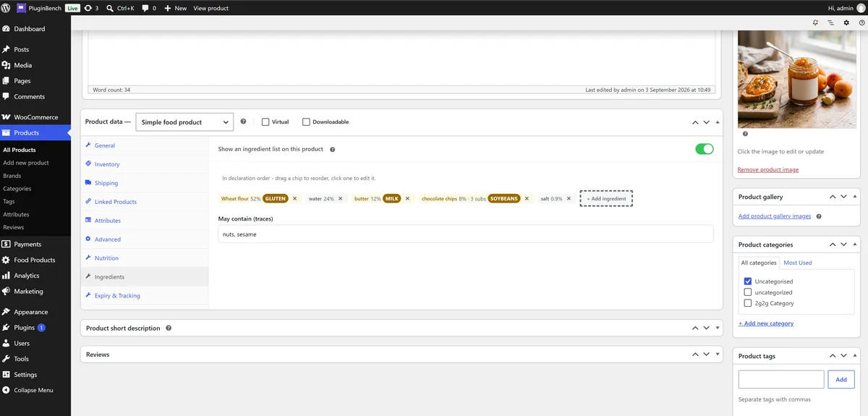The width and height of the screenshot is (868, 416).
Task: Click the + New admin bar item
Action: click(176, 8)
